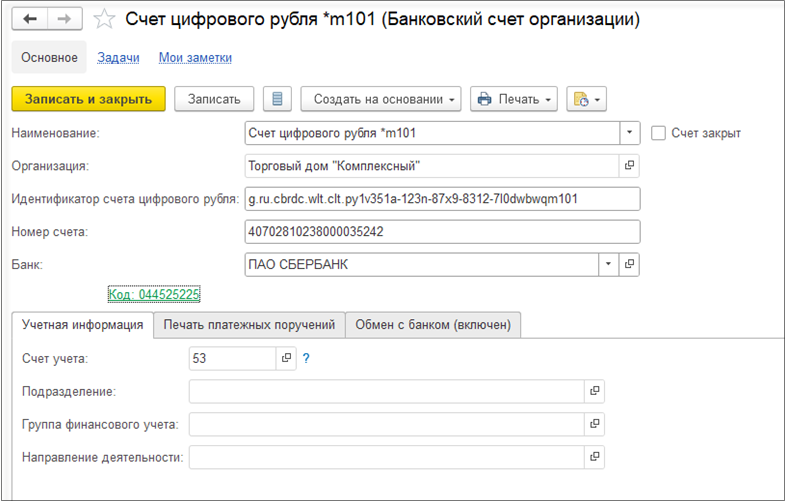Open the document list icon button
This screenshot has width=785, height=501.
pos(277,99)
